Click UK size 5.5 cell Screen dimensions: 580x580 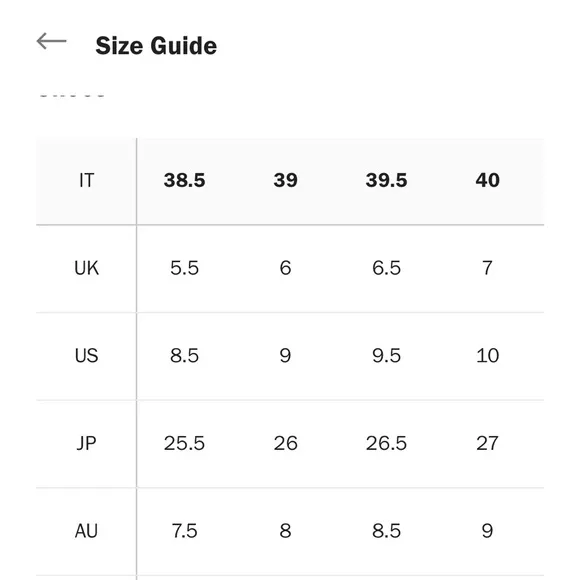click(185, 268)
